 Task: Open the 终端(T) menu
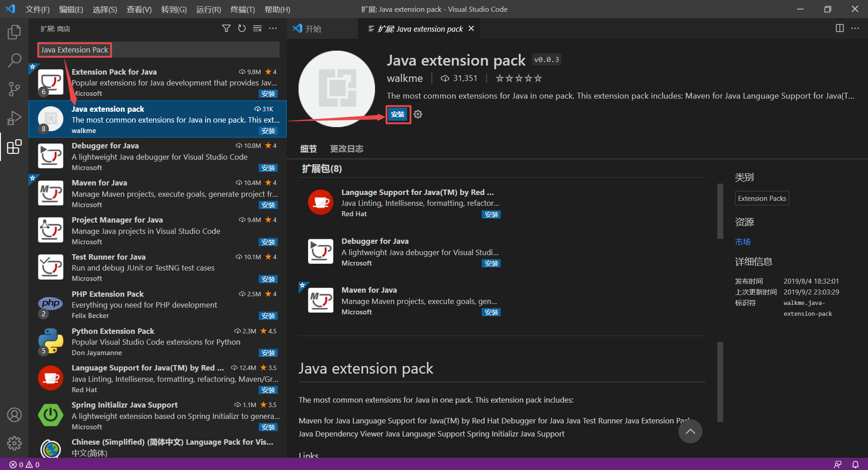coord(243,9)
